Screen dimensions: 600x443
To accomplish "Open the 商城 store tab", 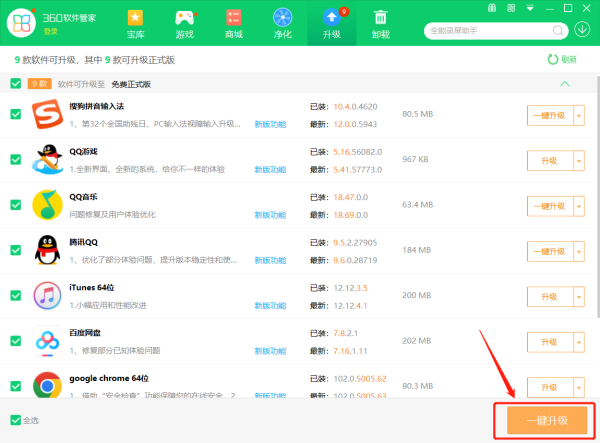I will [234, 24].
